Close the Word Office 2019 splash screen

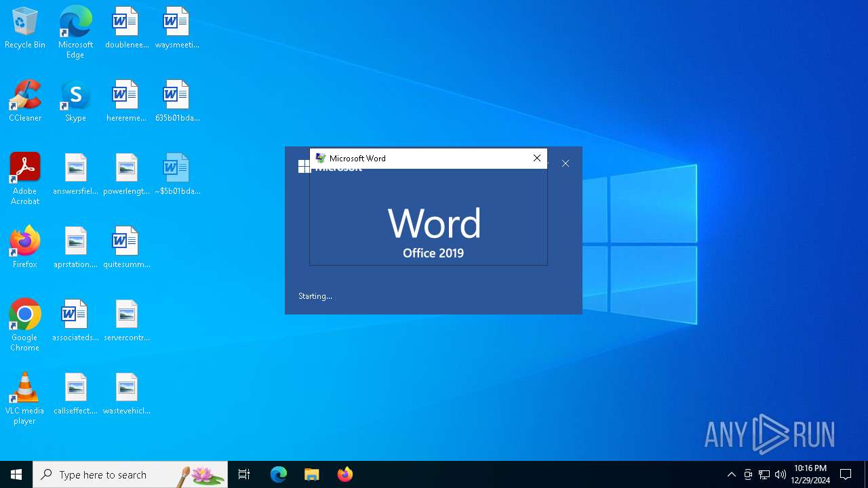(566, 163)
